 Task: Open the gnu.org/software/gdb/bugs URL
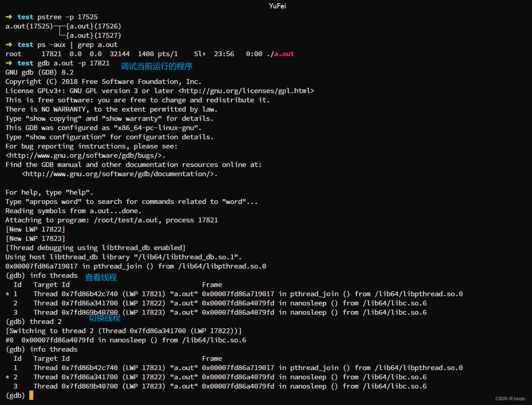83,155
